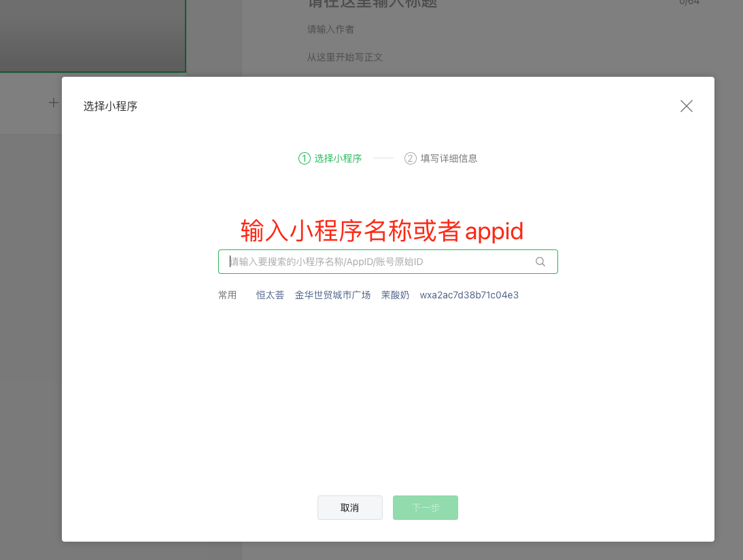Viewport: 743px width, 560px height.
Task: Click the 常用 label beside the shortcuts
Action: pyautogui.click(x=227, y=295)
